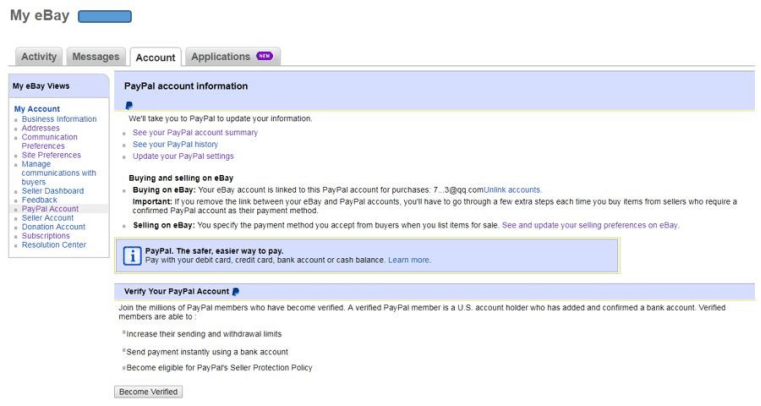Open Site Preferences in My Account

coord(51,155)
